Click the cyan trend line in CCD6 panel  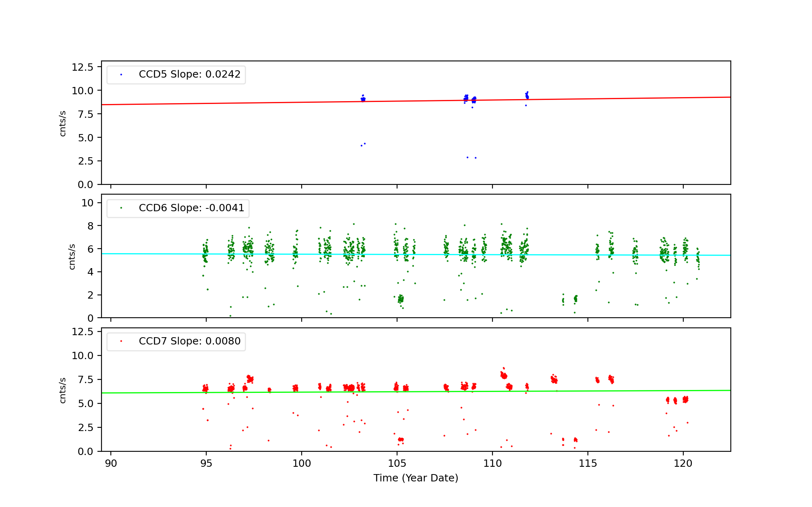click(x=162, y=254)
